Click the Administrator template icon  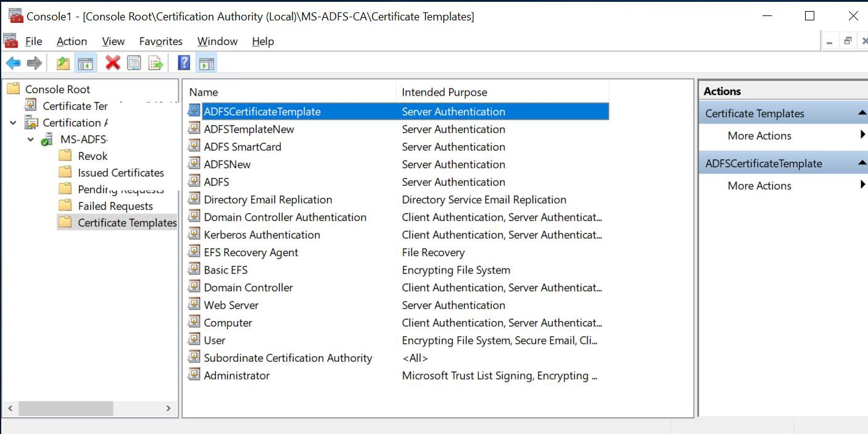[194, 375]
